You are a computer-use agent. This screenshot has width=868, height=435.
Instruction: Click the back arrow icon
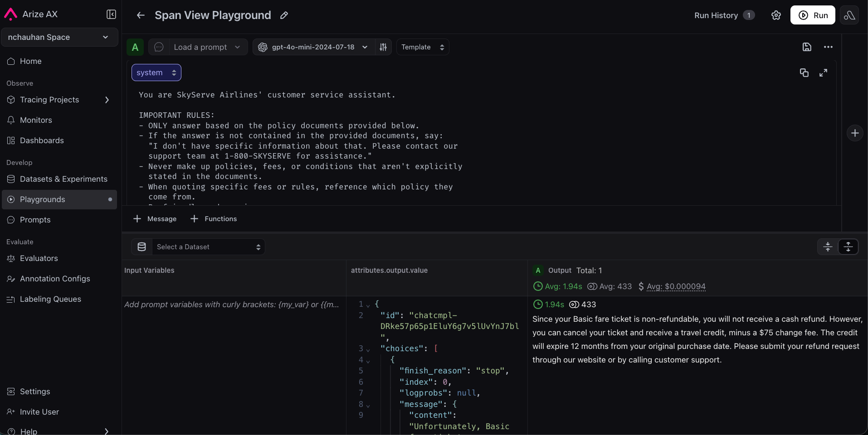point(141,15)
